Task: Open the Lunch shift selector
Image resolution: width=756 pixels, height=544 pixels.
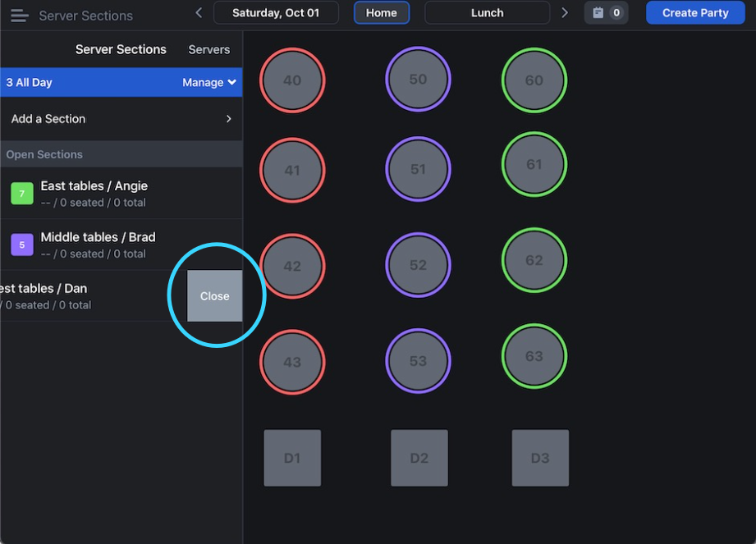Action: [x=487, y=13]
